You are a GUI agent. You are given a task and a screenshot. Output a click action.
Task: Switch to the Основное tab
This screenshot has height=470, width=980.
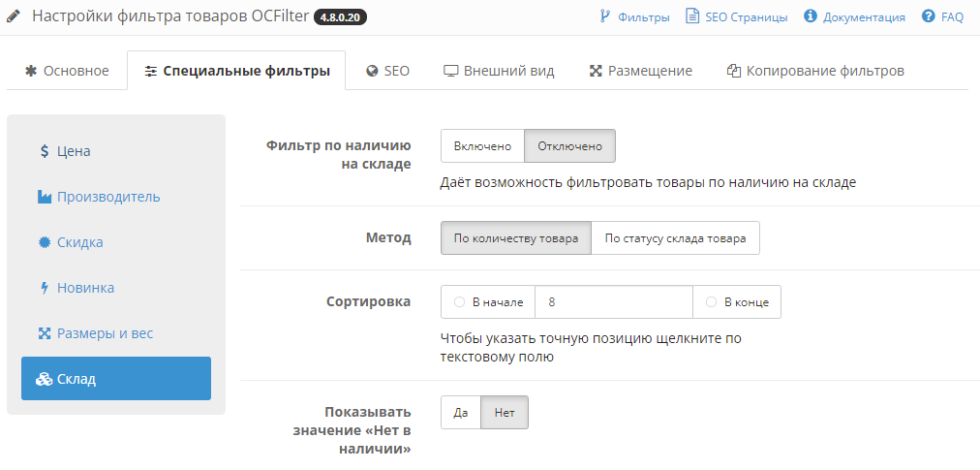click(67, 71)
